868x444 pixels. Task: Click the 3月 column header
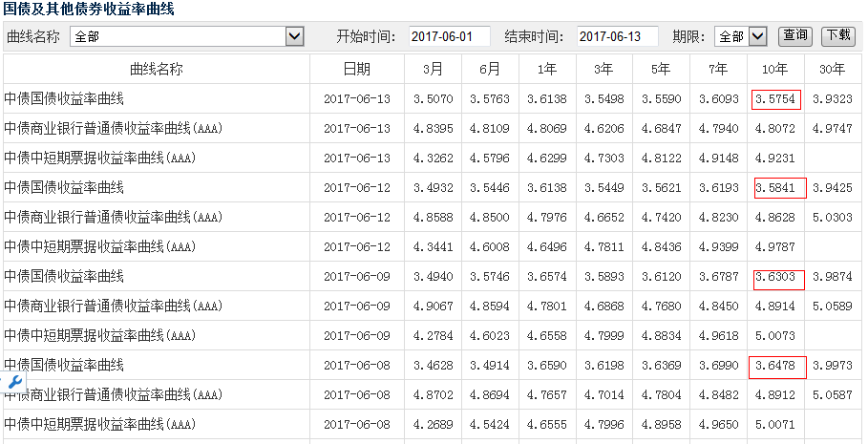(x=433, y=69)
